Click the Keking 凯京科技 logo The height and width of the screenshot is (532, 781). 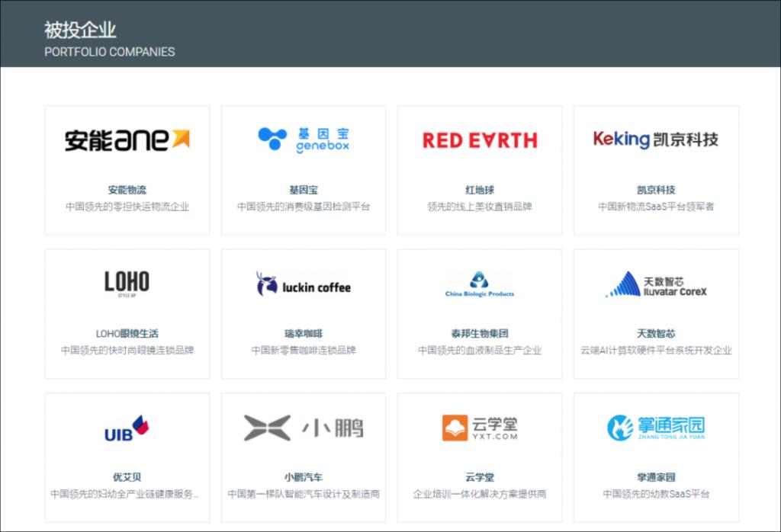coord(655,139)
